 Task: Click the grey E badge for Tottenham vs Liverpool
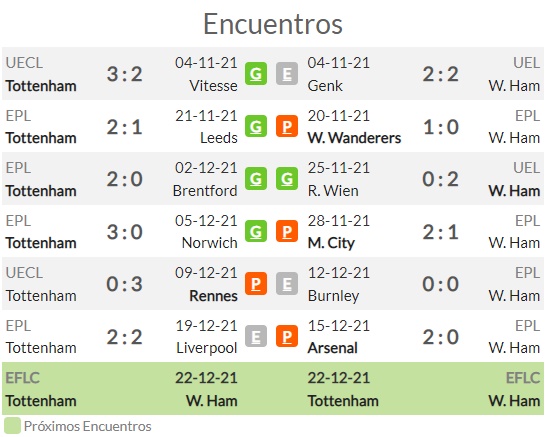click(x=256, y=336)
